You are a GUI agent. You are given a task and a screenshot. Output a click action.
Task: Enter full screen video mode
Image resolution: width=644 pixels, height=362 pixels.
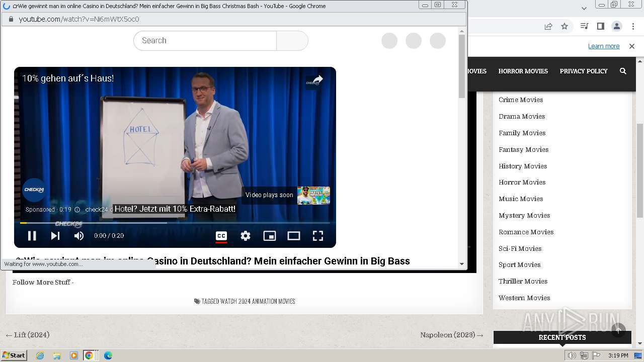pos(318,236)
